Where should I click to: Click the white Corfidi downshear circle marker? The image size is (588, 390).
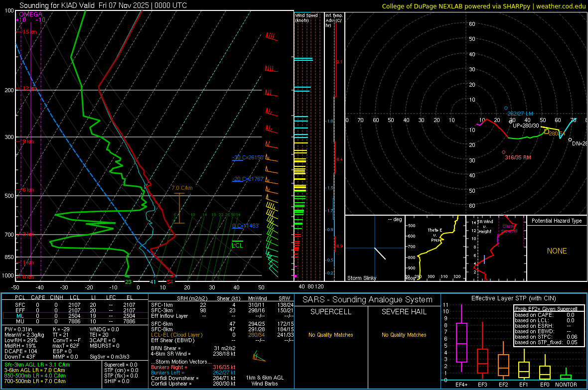coord(570,140)
